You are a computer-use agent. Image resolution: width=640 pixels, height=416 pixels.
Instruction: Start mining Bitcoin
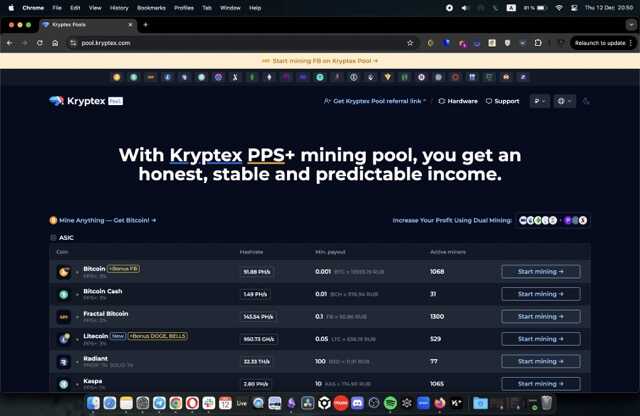(x=540, y=271)
